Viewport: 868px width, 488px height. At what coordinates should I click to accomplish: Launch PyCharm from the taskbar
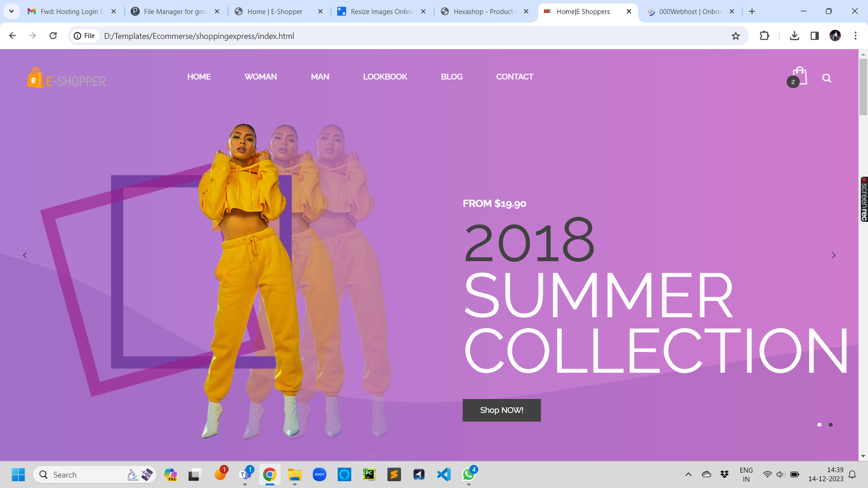point(369,474)
